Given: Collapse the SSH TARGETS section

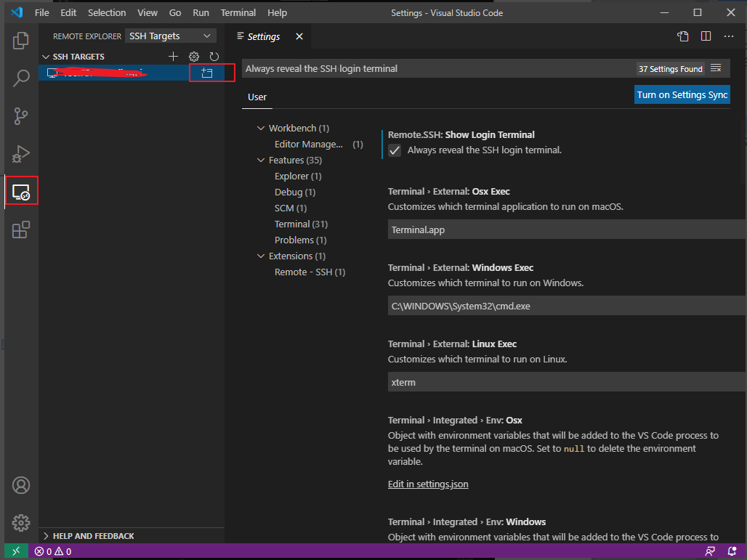Looking at the screenshot, I should pos(46,57).
